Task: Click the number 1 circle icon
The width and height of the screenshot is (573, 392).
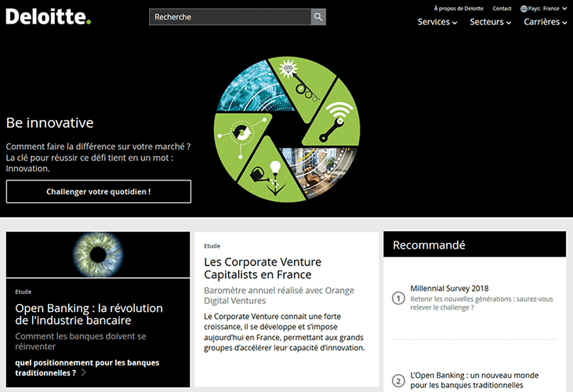Action: (398, 299)
